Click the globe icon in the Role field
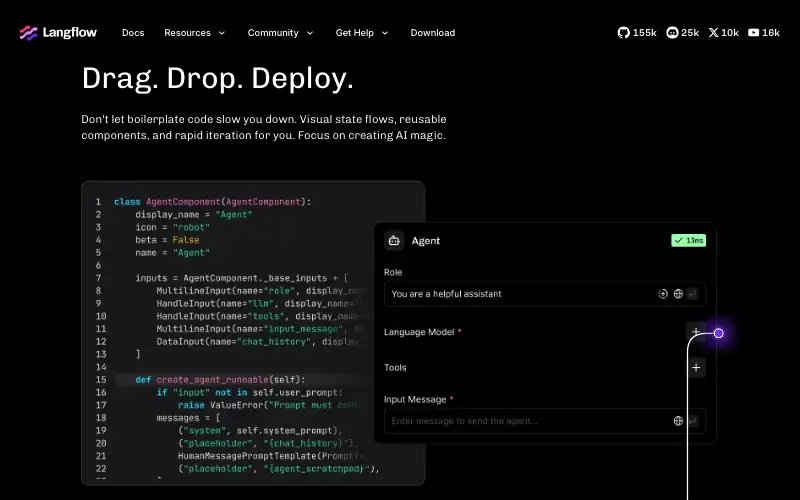The image size is (800, 500). coord(678,294)
